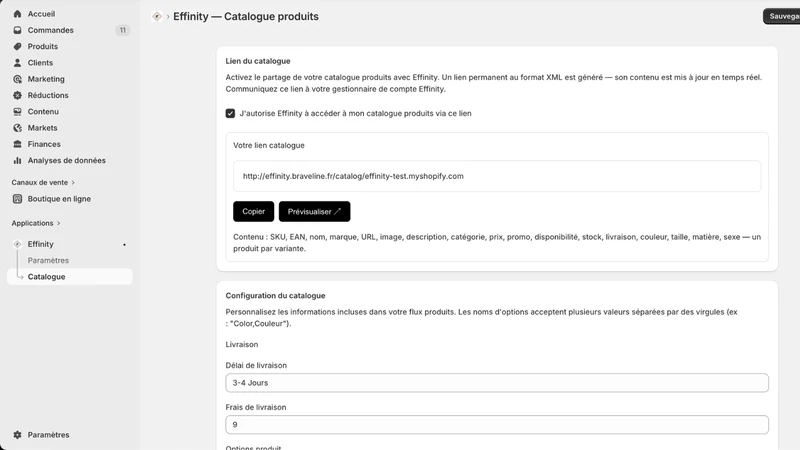
Task: Click the pin dot next to Effinity
Action: tap(124, 245)
